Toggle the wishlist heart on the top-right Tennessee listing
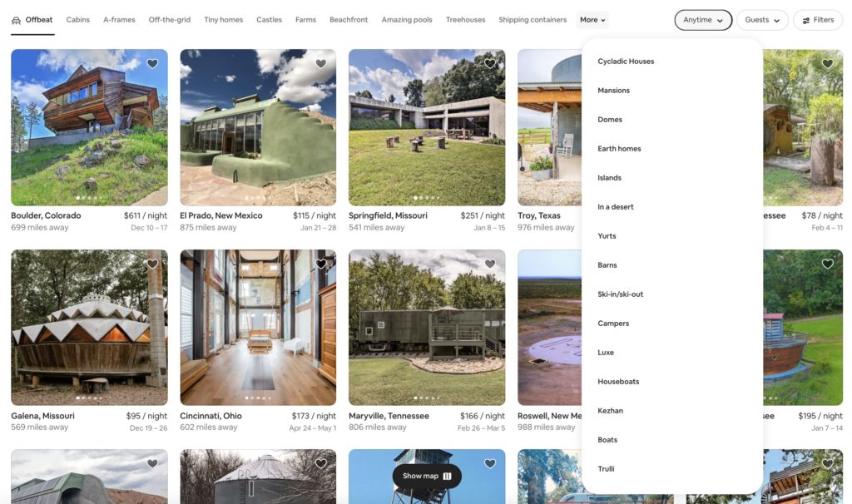This screenshot has height=504, width=852. click(827, 63)
